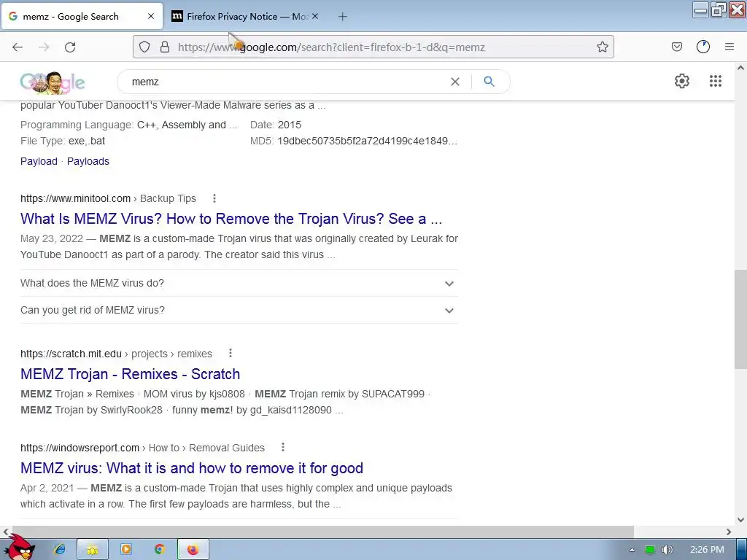The width and height of the screenshot is (747, 560).
Task: Click the https://www.minitool.com breadcrumb
Action: click(75, 198)
